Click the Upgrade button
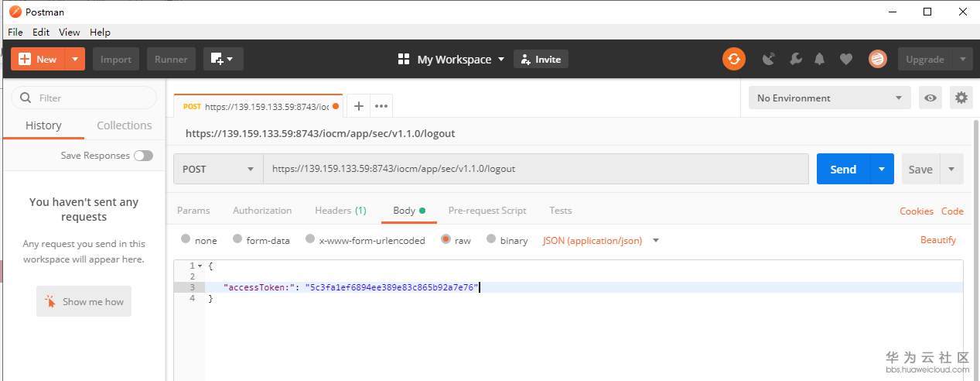Image resolution: width=980 pixels, height=381 pixels. coord(925,59)
